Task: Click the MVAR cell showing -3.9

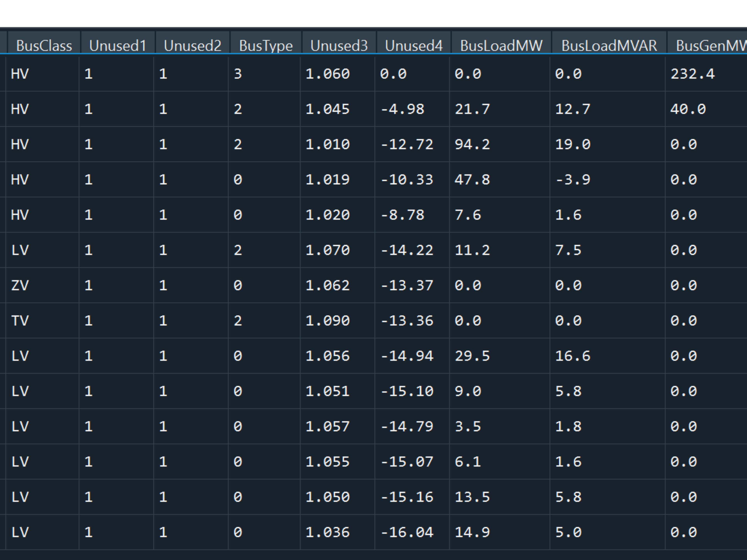Action: click(572, 180)
